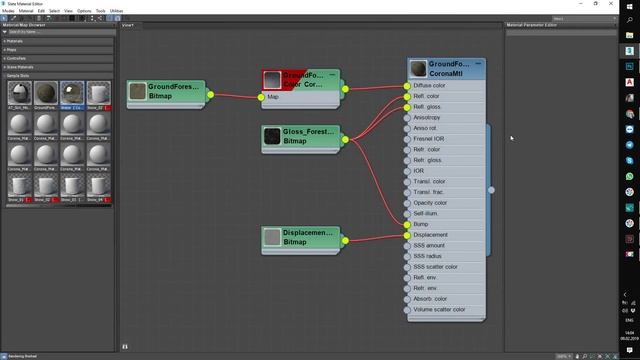Click the Delete Selected trash icon
This screenshot has height=360, width=640.
(39, 18)
